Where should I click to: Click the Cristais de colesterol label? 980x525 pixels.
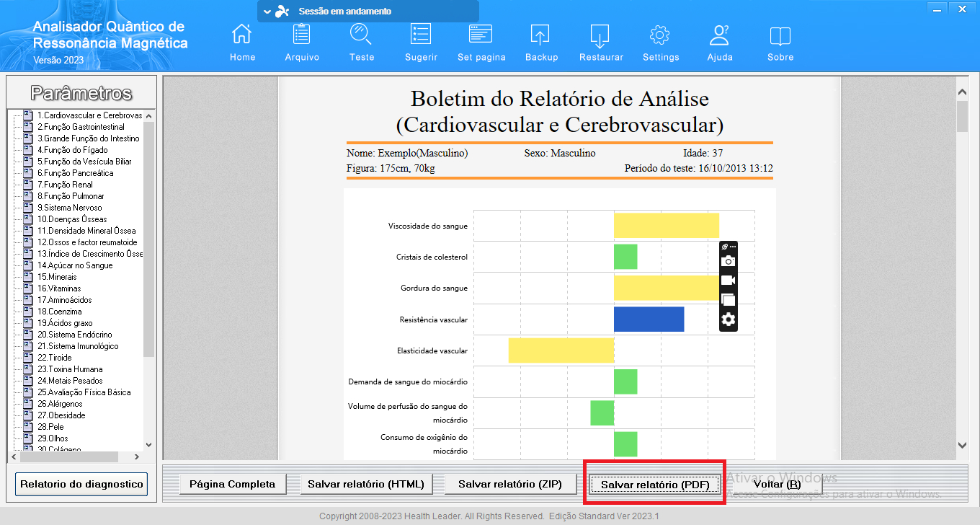tap(432, 257)
